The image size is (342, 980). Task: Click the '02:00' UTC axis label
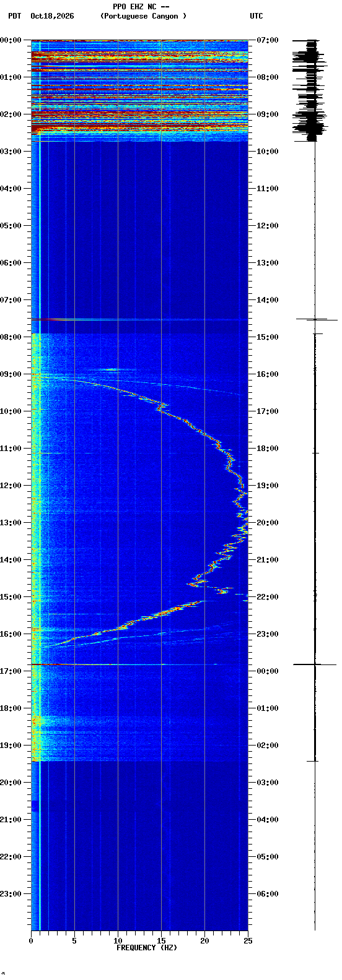pyautogui.click(x=268, y=746)
